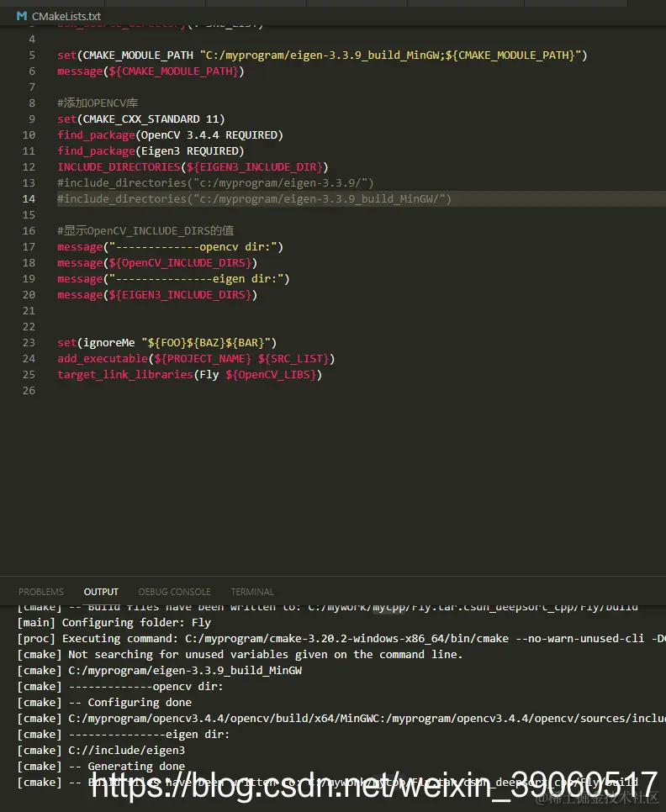Click INCLUDE_DIRECTORIES(${EIGEN3_INCLUDE_DIR}) line

[193, 166]
